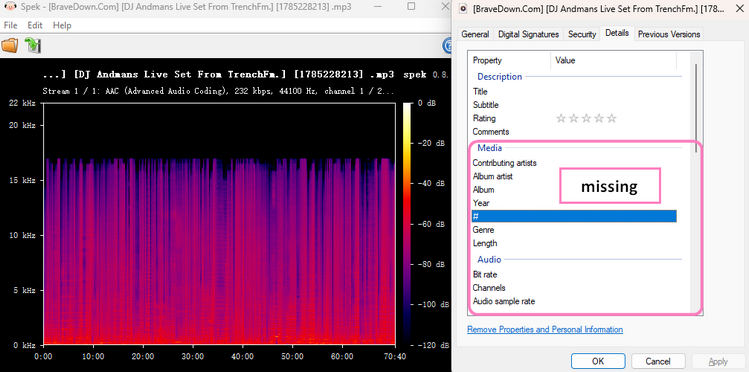Screen dimensions: 749x372
Task: Click the Cancel button
Action: coord(658,361)
